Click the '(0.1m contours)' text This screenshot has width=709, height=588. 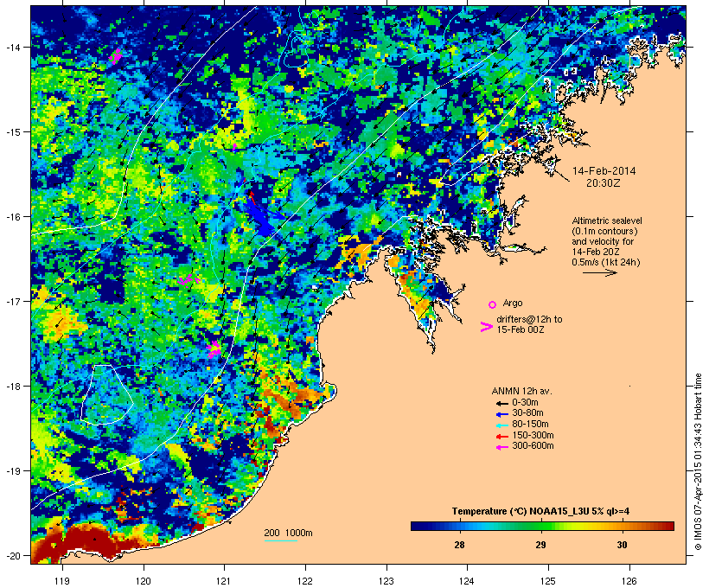pos(604,231)
